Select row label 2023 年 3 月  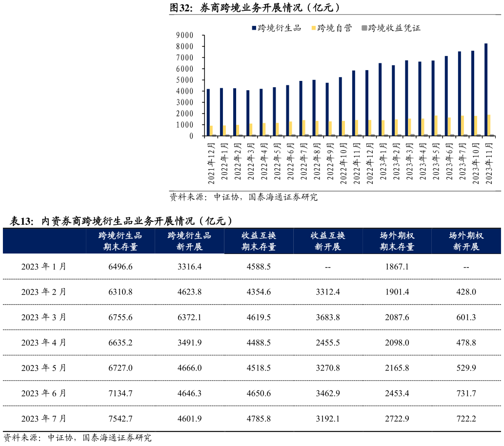[x=44, y=317]
